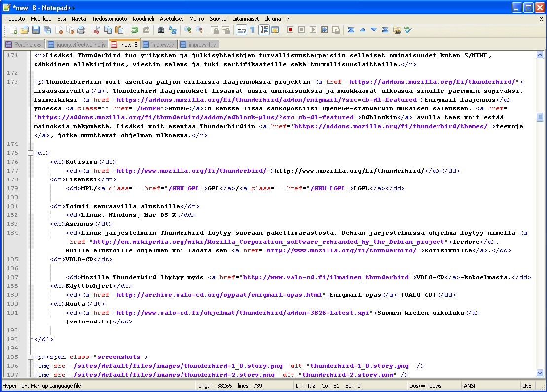The height and width of the screenshot is (392, 547).
Task: Paste clipboard contents using the Paste icon
Action: [119, 30]
